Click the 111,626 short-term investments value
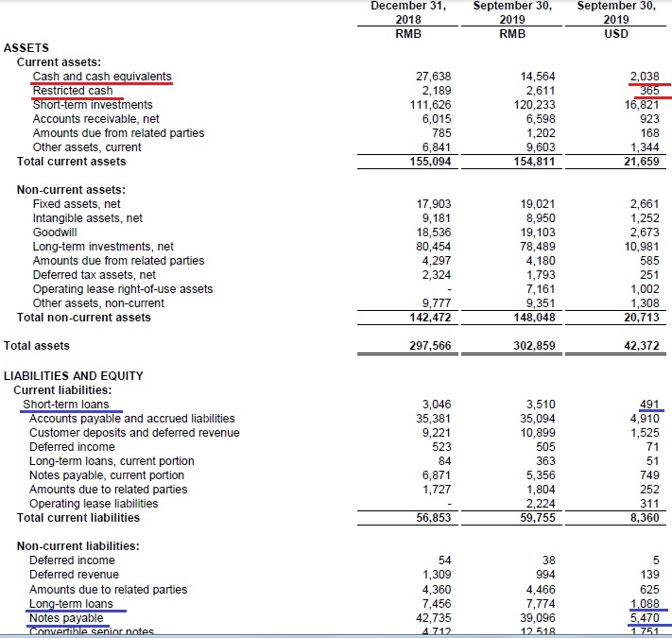Image resolution: width=672 pixels, height=638 pixels. coord(430,105)
